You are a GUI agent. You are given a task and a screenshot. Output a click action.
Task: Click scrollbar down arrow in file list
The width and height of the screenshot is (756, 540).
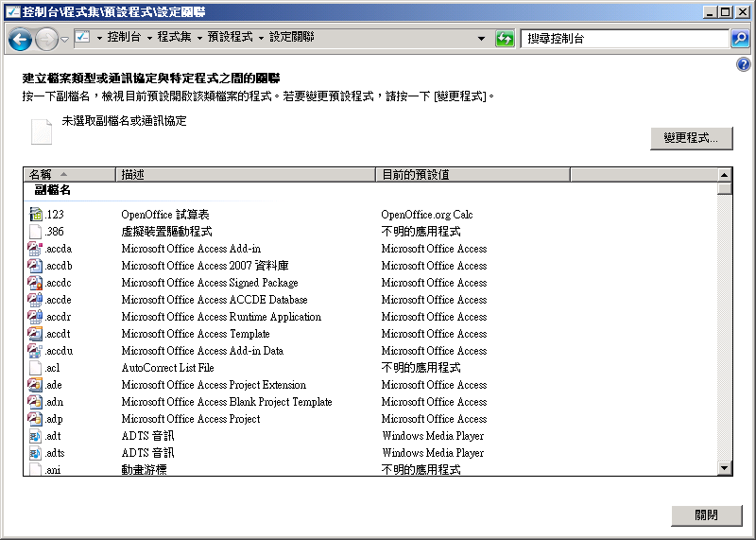coord(724,467)
